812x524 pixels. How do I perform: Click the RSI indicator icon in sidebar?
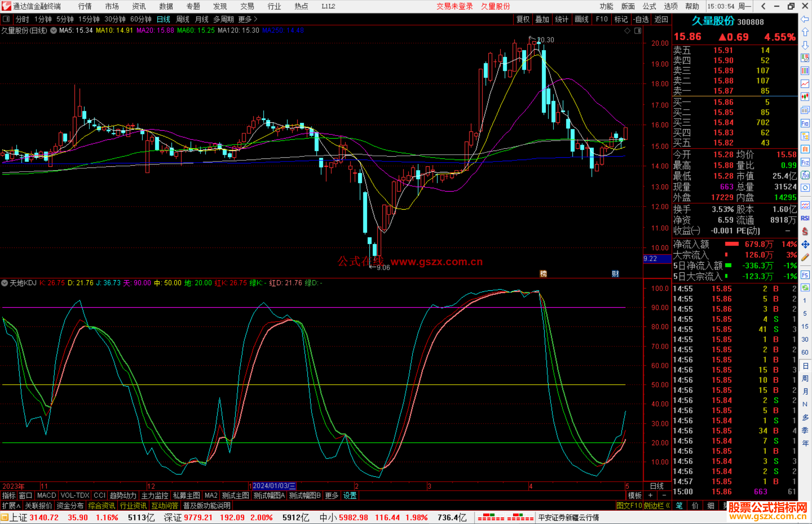805,218
